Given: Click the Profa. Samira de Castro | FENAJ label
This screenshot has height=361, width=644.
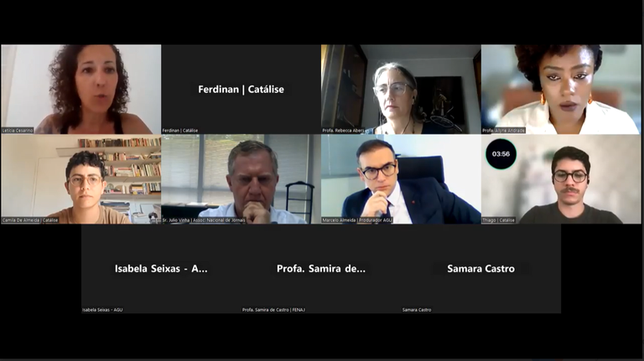Looking at the screenshot, I should (x=273, y=310).
